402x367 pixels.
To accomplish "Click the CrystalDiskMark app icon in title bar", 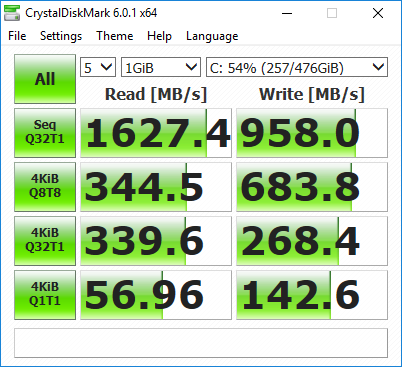I will tap(12, 13).
